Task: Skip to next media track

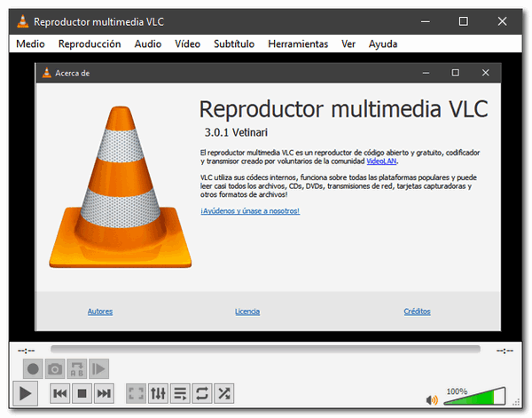Action: tap(104, 393)
